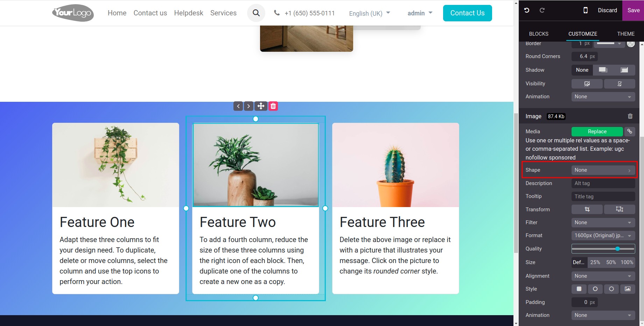The image size is (644, 326).
Task: Switch to the THEME tab
Action: click(626, 34)
